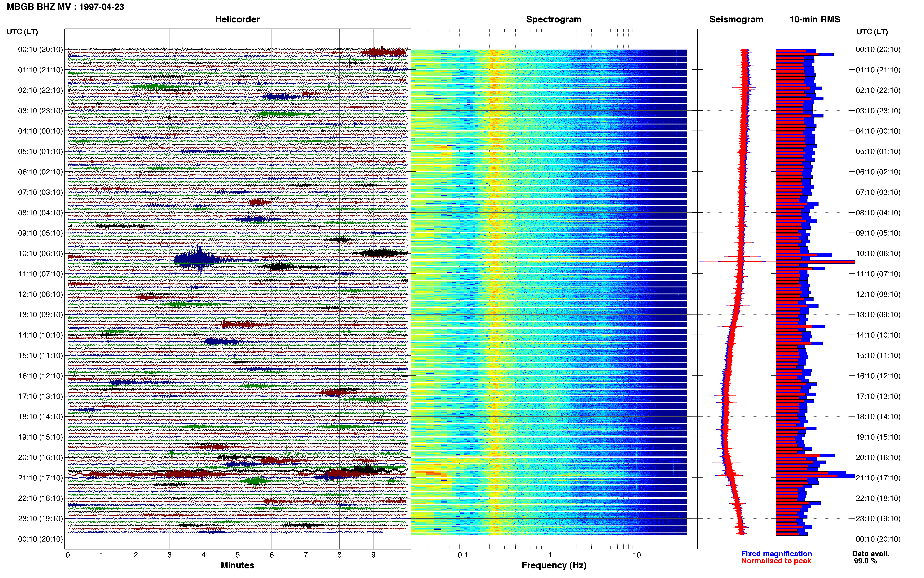The height and width of the screenshot is (578, 924).
Task: Click left time label '16:10 (12:10)'
Action: coord(41,376)
